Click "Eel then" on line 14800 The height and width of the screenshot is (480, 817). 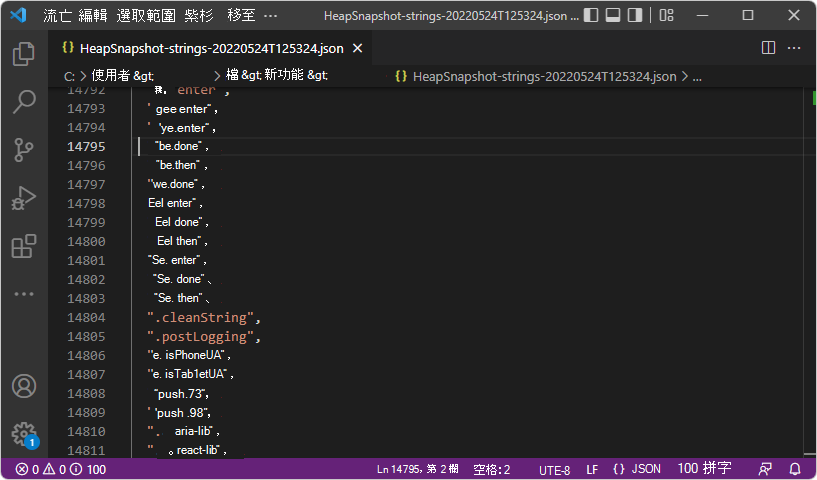coord(179,241)
